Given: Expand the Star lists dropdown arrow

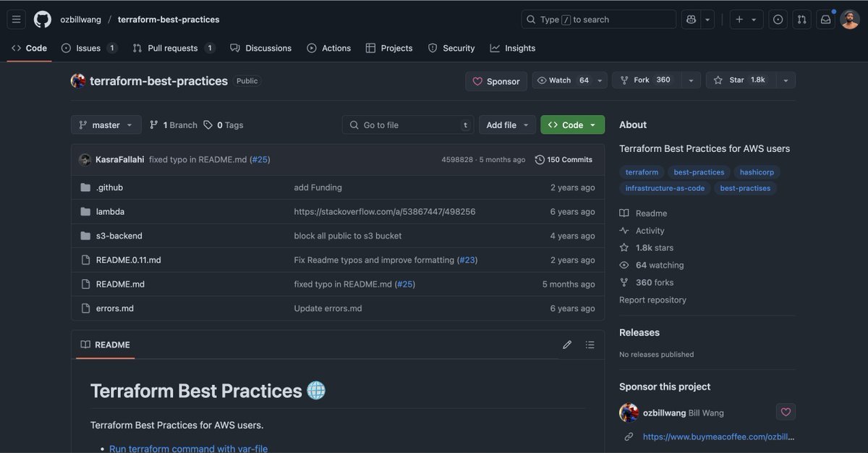Looking at the screenshot, I should click(786, 80).
